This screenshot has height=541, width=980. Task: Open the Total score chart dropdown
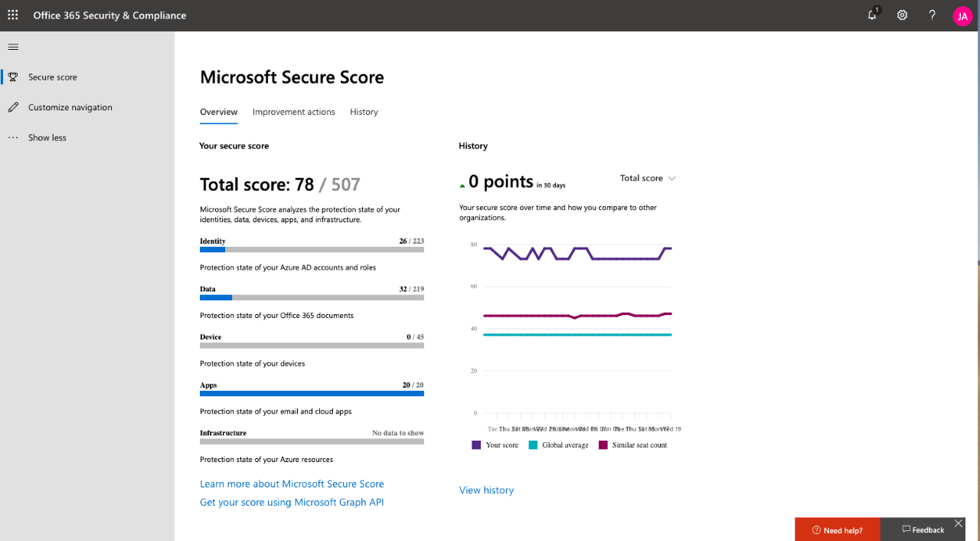[647, 178]
